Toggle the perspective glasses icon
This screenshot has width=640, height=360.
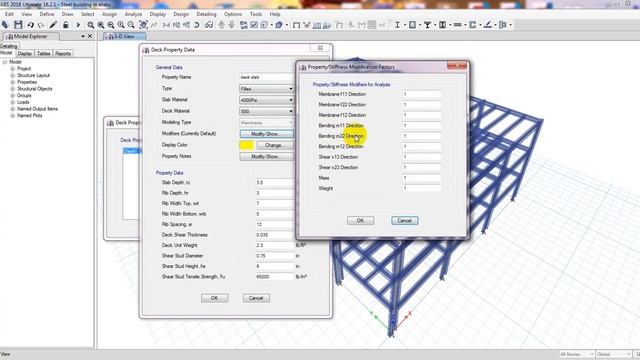(209, 25)
